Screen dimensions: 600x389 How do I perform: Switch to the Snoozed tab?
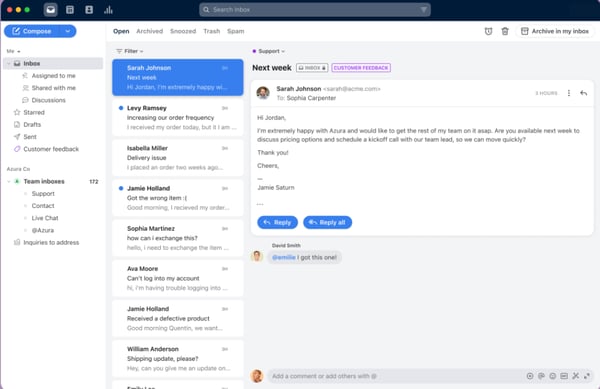183,31
